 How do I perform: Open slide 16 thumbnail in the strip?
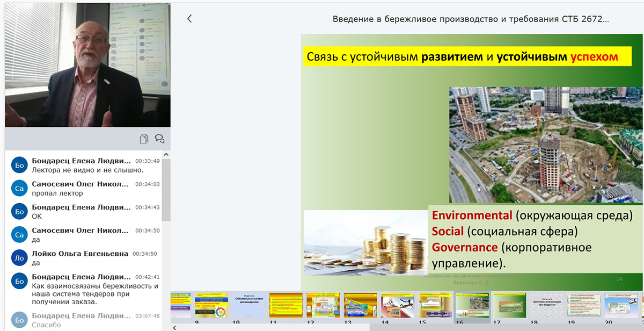(x=472, y=305)
